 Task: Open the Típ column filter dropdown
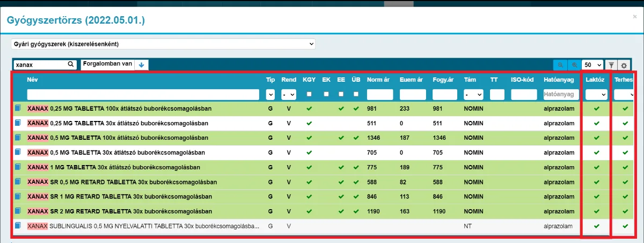coord(270,95)
